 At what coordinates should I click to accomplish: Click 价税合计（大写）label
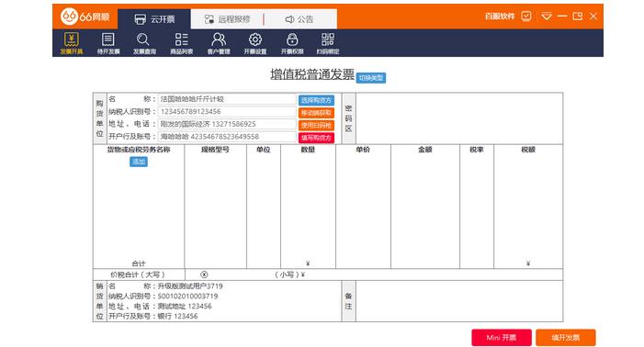pos(138,274)
